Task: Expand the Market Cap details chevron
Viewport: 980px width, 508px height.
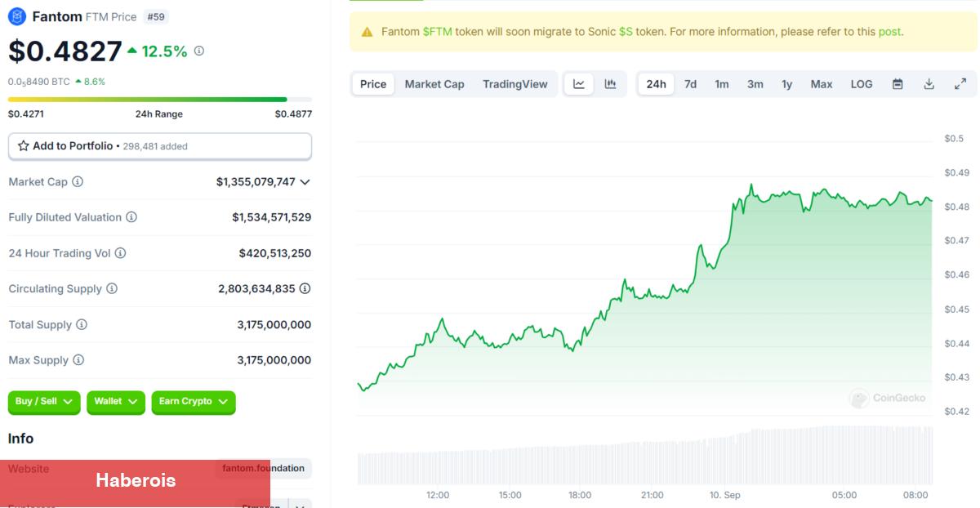Action: [x=305, y=182]
